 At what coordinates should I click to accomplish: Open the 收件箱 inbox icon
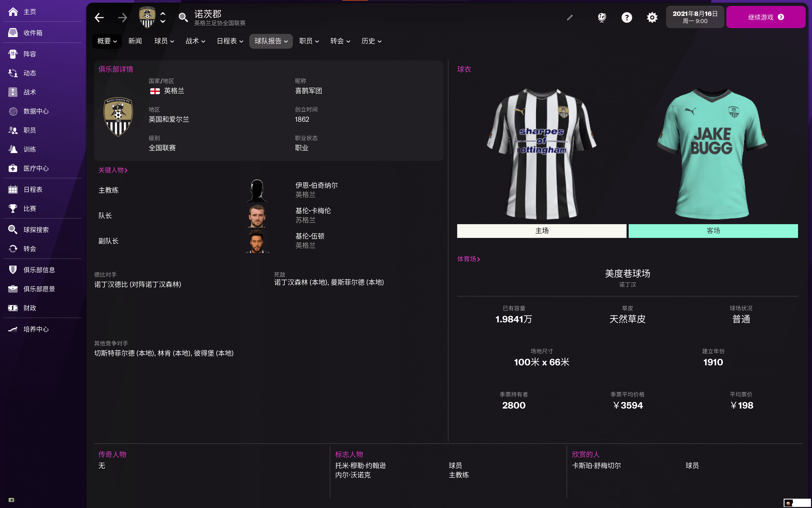coord(13,33)
